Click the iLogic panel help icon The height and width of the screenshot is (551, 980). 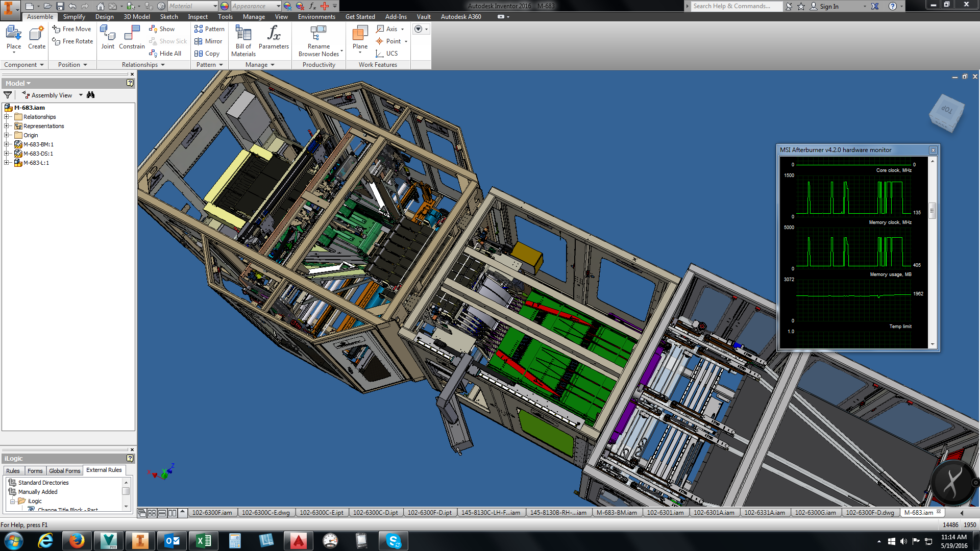click(130, 458)
